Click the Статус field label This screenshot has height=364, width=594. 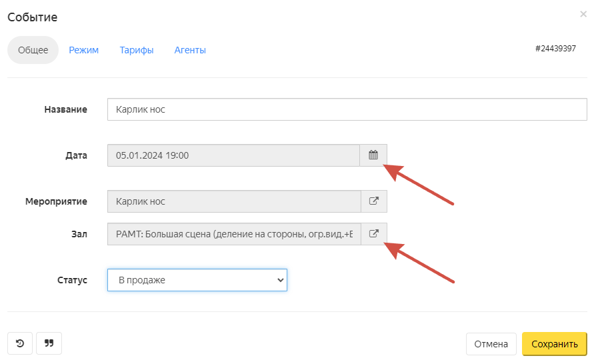click(72, 280)
